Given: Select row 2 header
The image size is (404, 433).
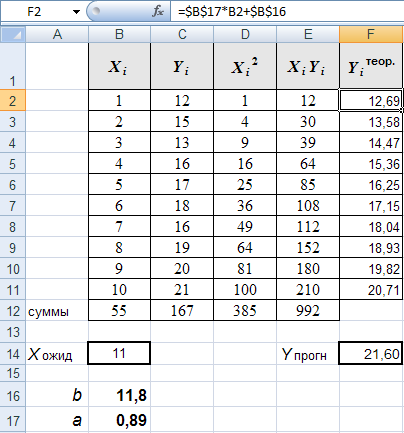Looking at the screenshot, I should pos(13,100).
